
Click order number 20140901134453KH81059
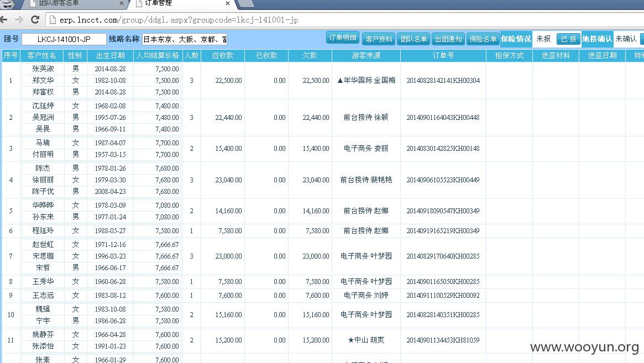tap(443, 340)
